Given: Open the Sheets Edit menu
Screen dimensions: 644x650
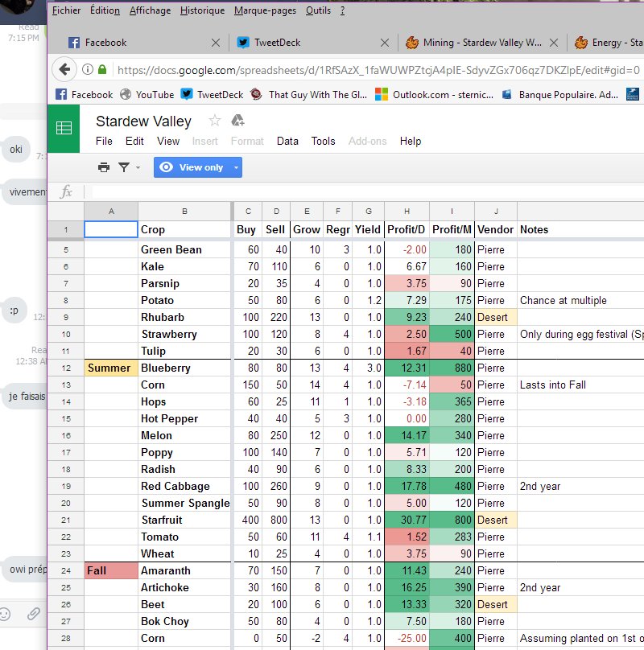Looking at the screenshot, I should click(134, 141).
